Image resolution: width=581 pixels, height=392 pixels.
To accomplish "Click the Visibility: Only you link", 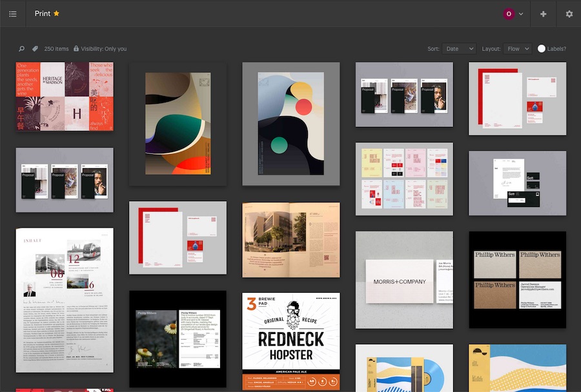I will 104,48.
